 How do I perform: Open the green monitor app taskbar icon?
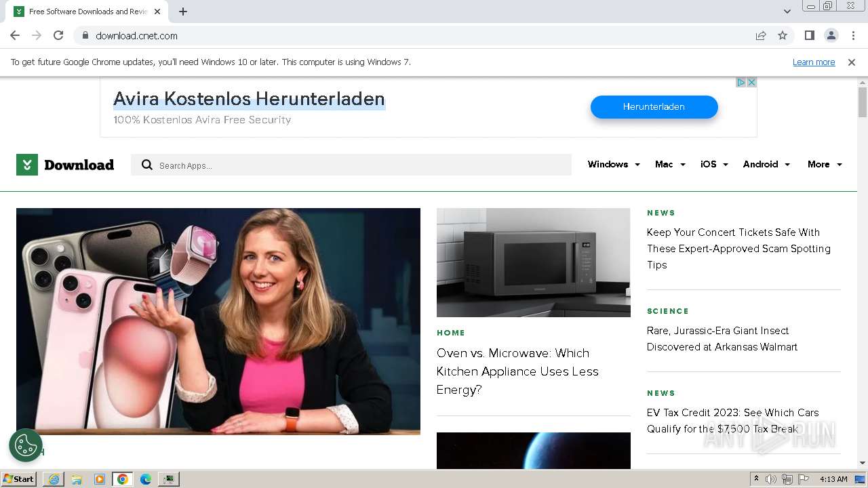(169, 479)
